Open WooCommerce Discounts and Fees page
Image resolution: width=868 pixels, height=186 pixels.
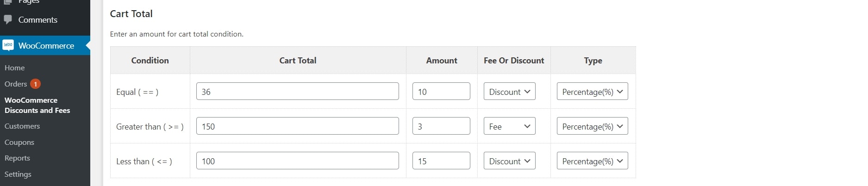click(x=37, y=105)
